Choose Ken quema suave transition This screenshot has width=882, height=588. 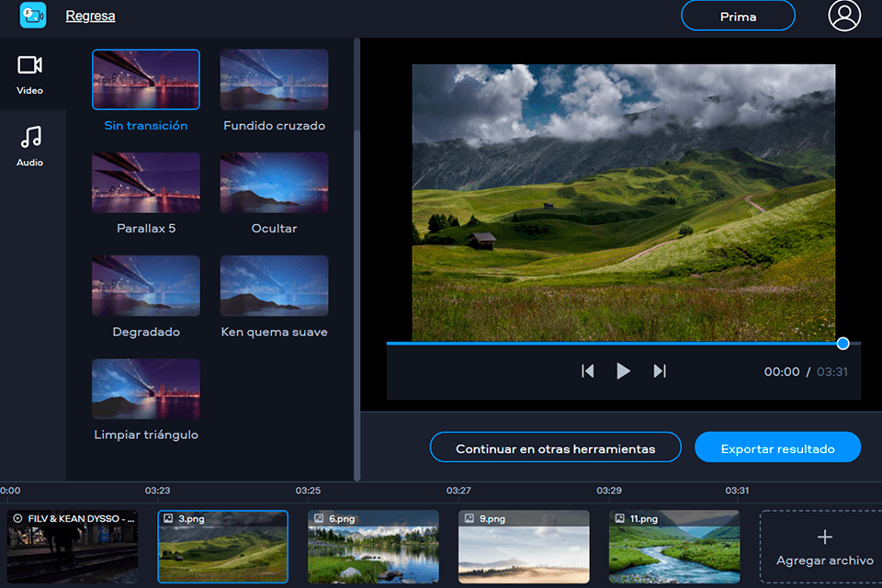(x=274, y=286)
